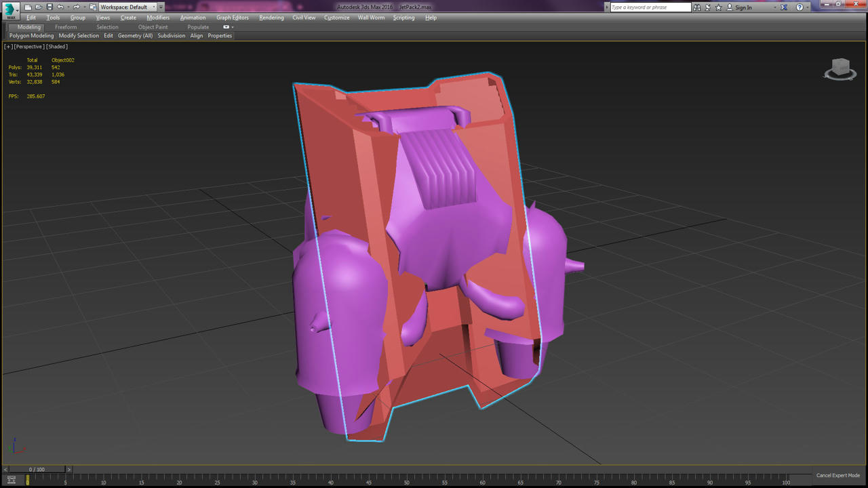The height and width of the screenshot is (488, 868).
Task: Click the Open File icon
Action: point(39,7)
